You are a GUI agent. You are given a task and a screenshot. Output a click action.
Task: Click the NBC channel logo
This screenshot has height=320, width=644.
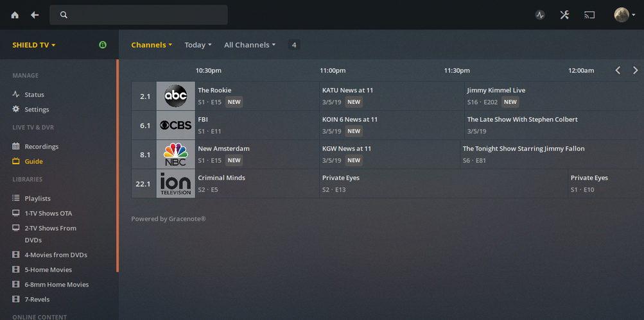tap(176, 155)
